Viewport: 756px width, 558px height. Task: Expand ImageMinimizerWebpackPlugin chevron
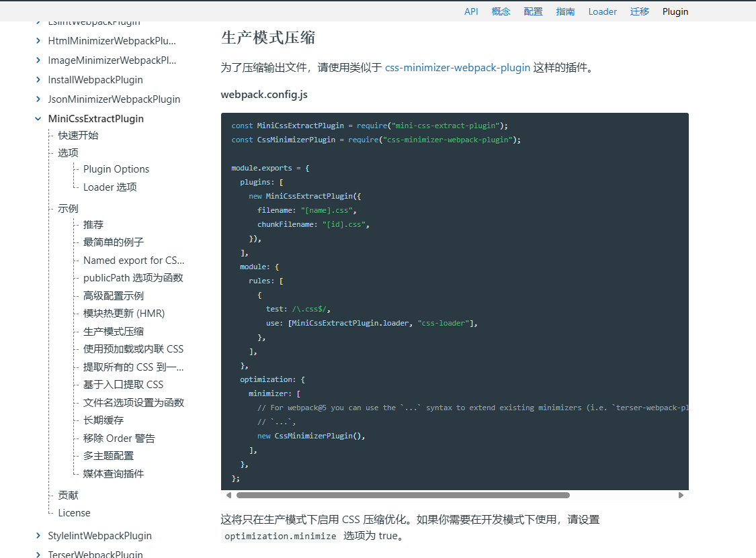[x=38, y=60]
